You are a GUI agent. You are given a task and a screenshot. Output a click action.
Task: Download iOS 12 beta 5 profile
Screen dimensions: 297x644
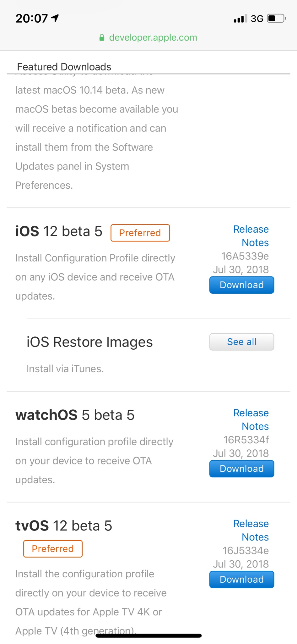coord(241,285)
